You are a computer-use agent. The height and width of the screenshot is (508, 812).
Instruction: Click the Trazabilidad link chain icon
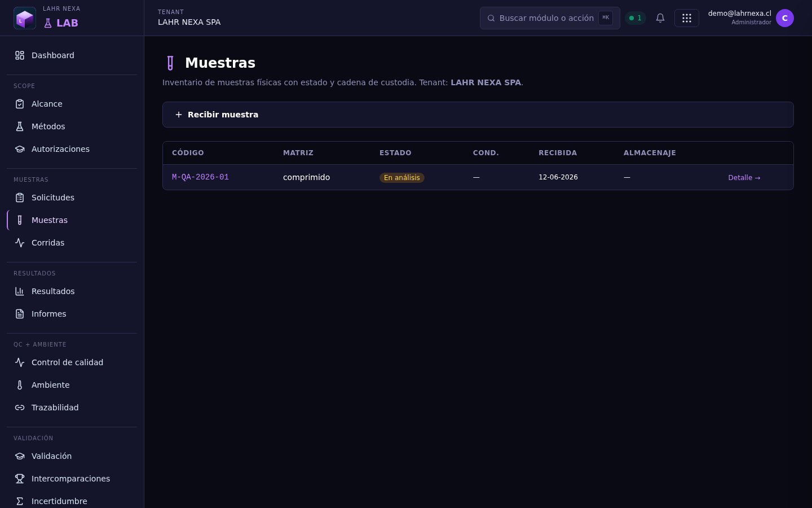(x=20, y=408)
